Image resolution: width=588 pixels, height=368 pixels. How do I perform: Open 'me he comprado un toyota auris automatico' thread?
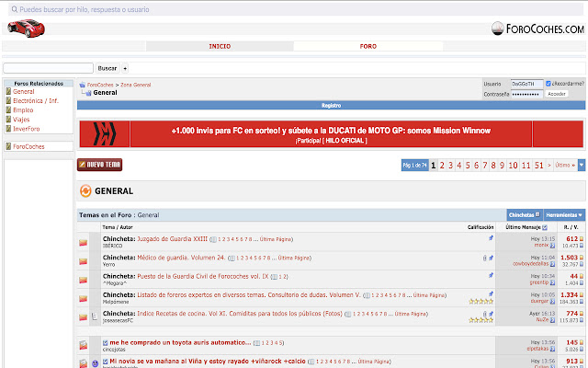[x=180, y=342]
